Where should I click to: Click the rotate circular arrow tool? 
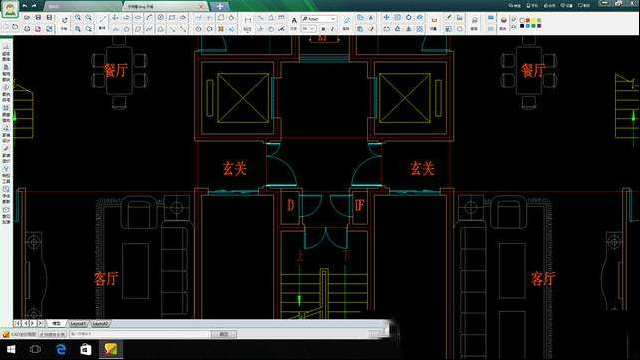click(409, 18)
